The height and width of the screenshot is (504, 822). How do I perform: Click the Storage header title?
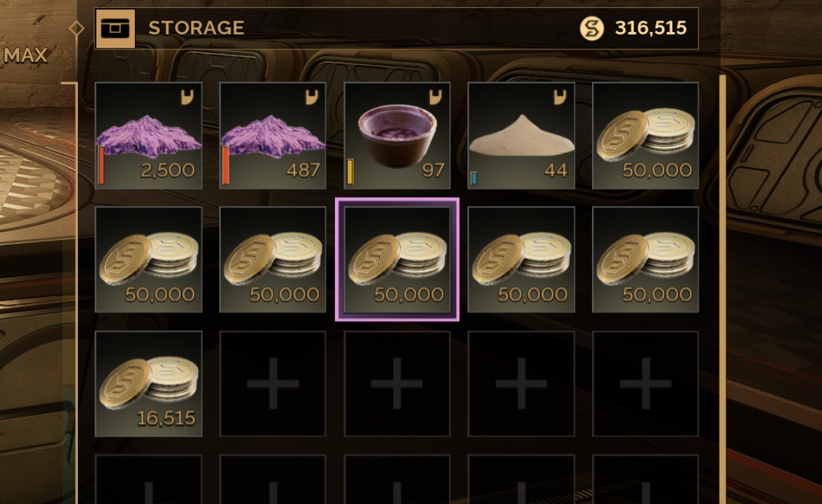click(196, 28)
